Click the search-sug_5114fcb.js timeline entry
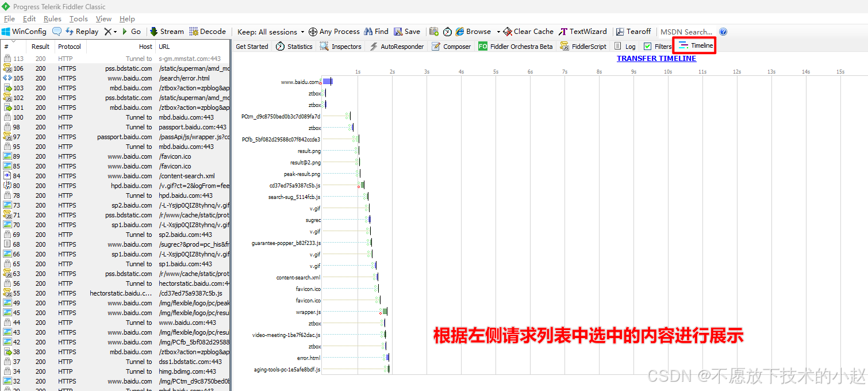868x391 pixels. coord(294,197)
